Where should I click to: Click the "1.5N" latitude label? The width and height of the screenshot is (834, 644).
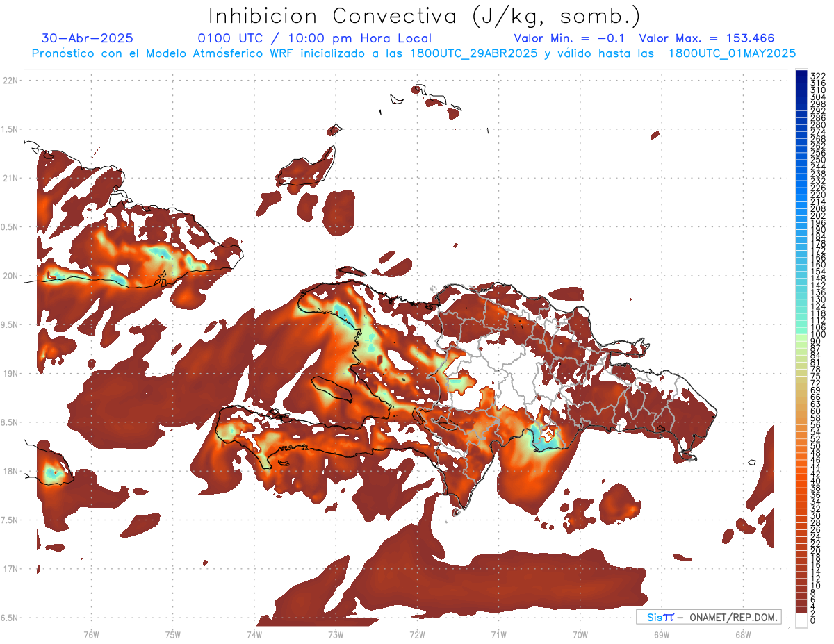pos(9,129)
